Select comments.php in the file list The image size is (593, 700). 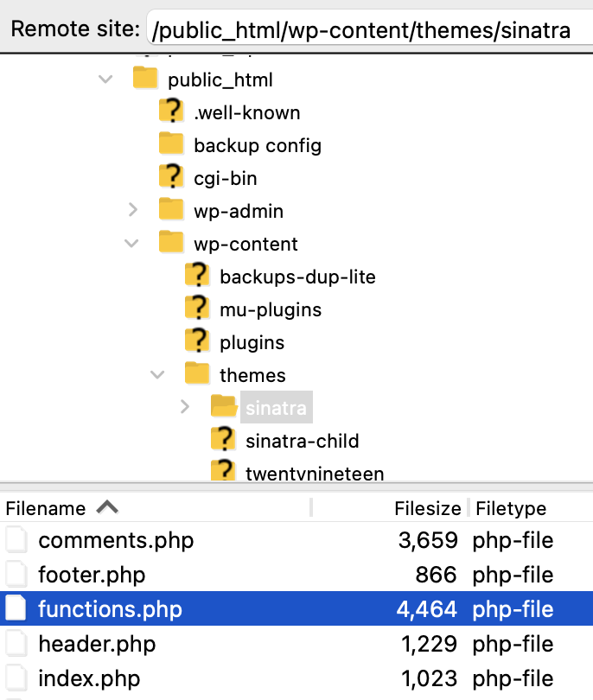click(x=116, y=539)
